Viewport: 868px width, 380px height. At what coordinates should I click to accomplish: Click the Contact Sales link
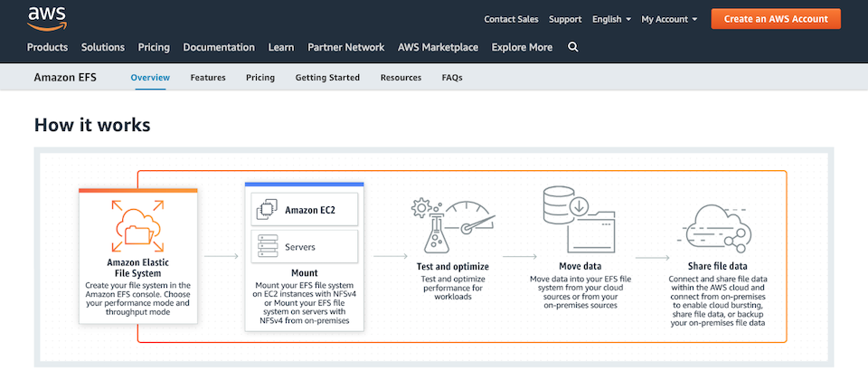coord(511,19)
